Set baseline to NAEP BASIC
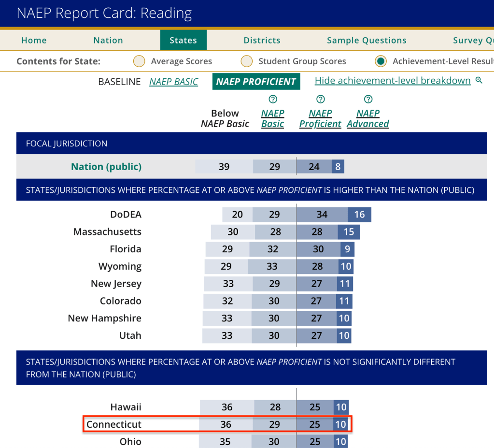The image size is (494, 448). 173,82
